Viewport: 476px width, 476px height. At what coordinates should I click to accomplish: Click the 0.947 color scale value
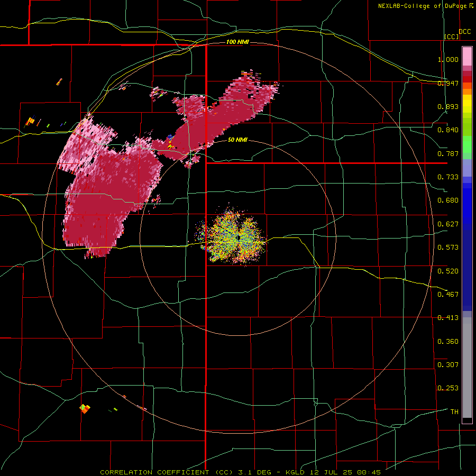[x=448, y=83]
